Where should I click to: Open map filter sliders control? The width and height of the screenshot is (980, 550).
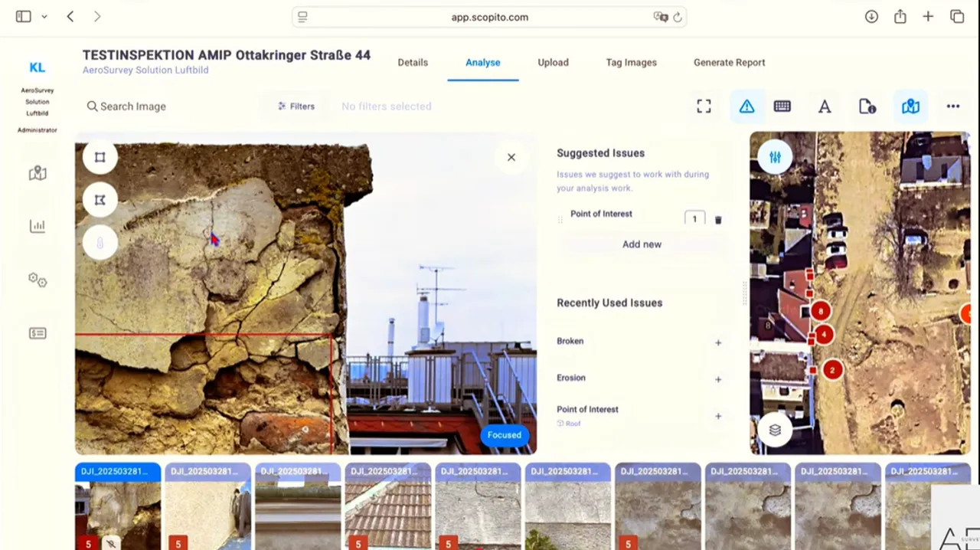point(775,157)
